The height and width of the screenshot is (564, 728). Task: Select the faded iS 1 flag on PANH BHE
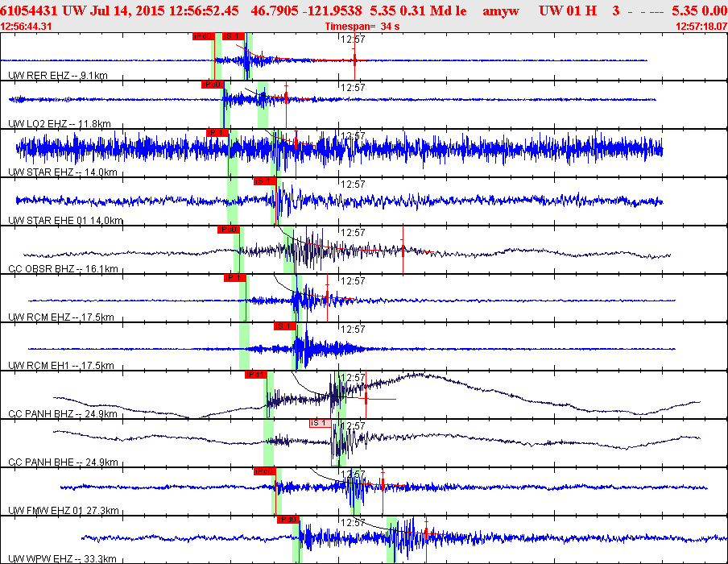click(321, 423)
